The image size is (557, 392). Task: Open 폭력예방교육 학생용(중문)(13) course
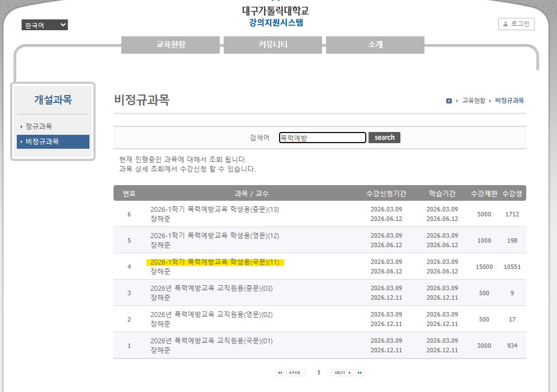pos(215,210)
